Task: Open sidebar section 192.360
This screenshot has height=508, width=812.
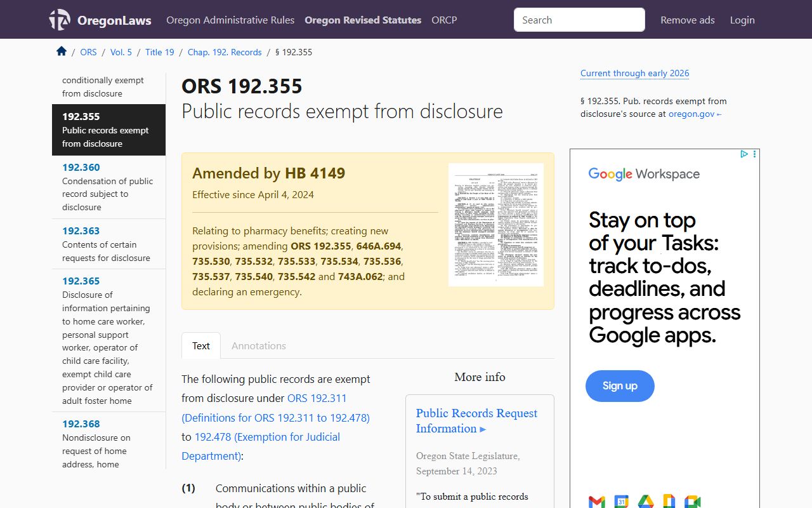Action: coord(108,187)
